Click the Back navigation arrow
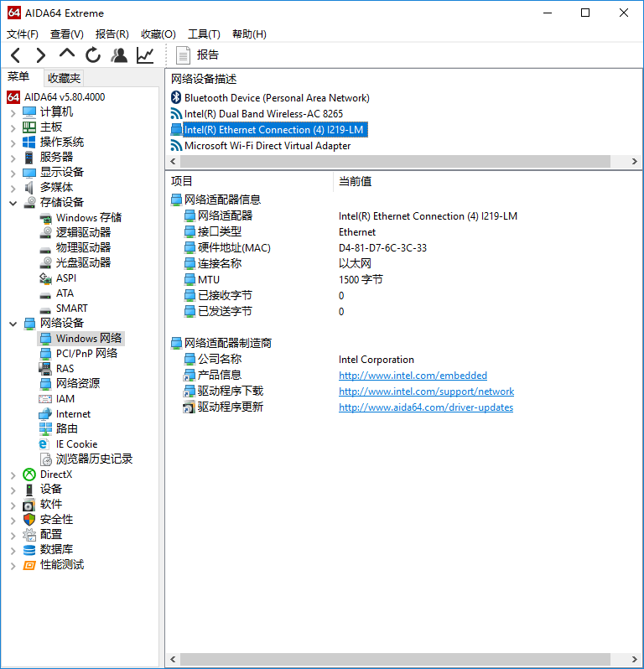 (15, 55)
